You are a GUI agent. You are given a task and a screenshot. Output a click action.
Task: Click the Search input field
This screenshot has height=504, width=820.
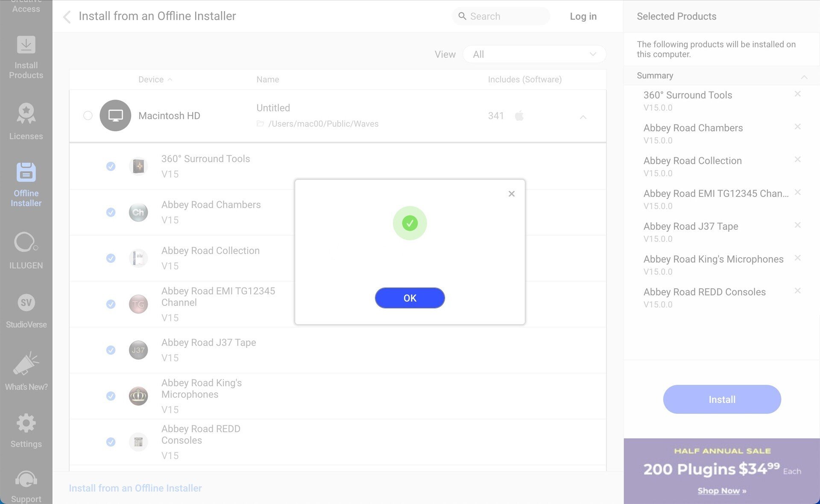pyautogui.click(x=501, y=16)
